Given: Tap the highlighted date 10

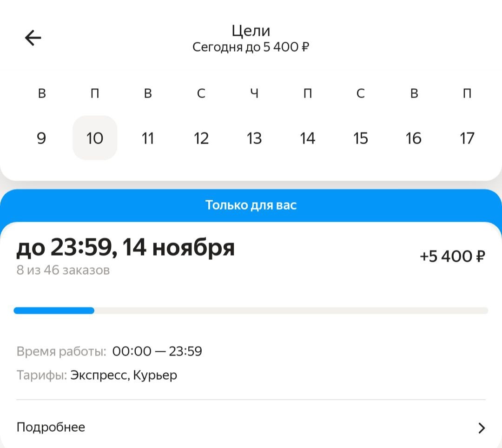Looking at the screenshot, I should (95, 138).
